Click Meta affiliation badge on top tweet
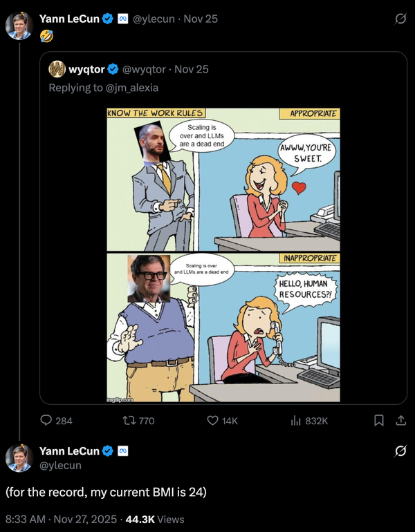The height and width of the screenshot is (532, 415). 122,19
